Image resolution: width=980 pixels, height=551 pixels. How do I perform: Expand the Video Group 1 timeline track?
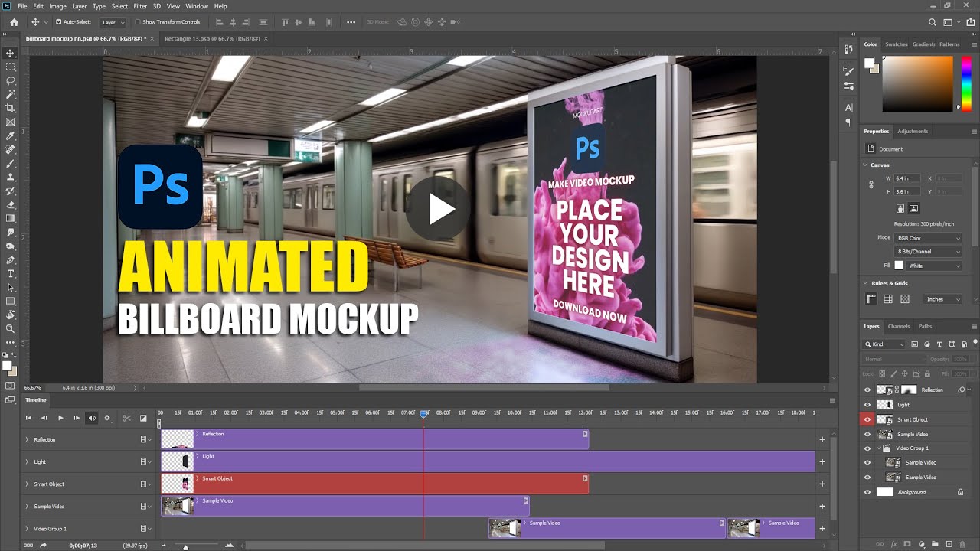[27, 529]
